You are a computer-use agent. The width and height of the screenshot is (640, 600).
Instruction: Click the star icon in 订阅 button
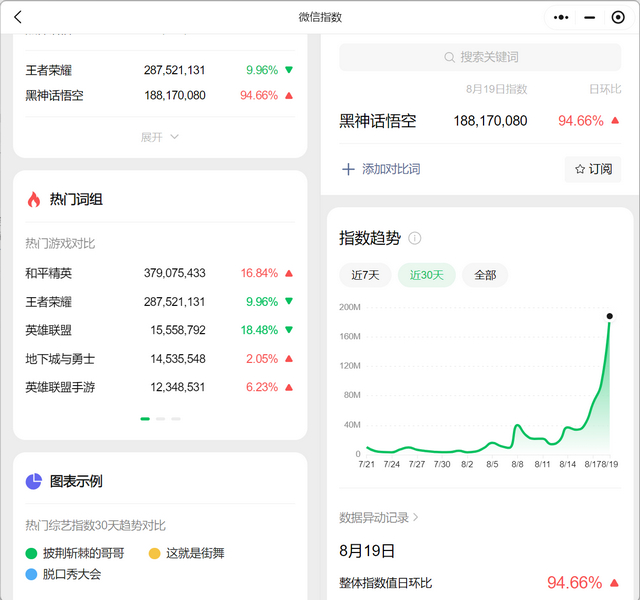point(580,169)
